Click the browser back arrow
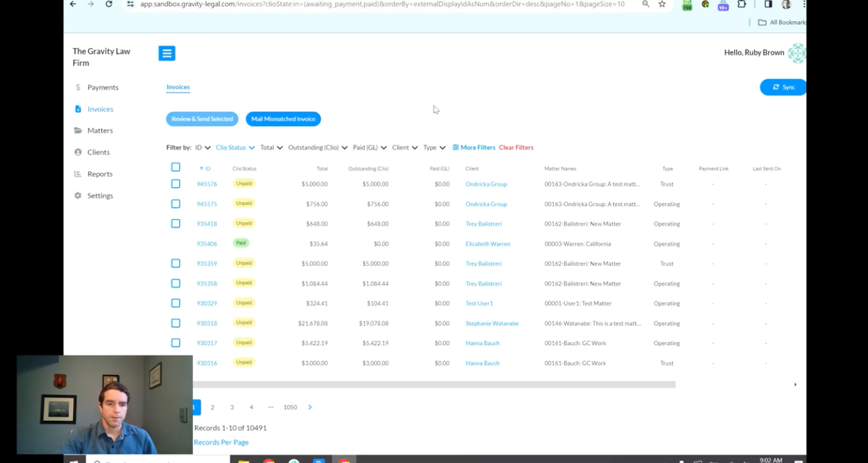 (x=73, y=4)
